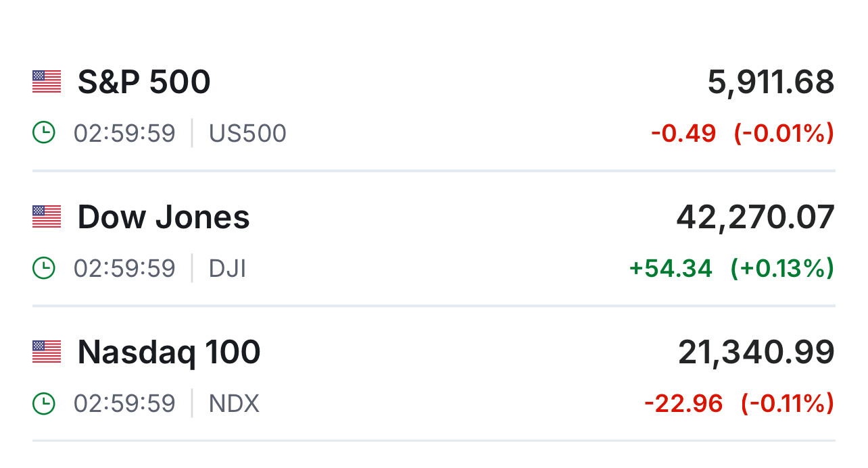
Task: Click the Nasdaq 100 price 21,340.99
Action: coord(756,353)
